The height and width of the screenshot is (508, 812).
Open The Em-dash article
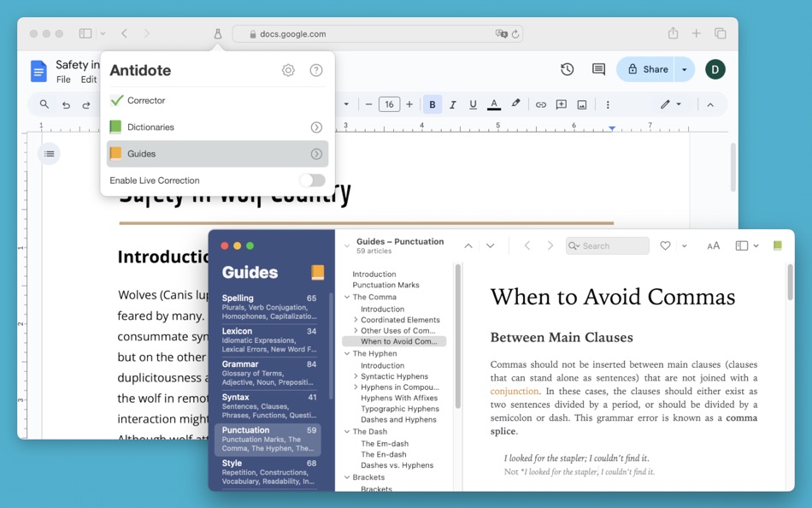pos(385,444)
